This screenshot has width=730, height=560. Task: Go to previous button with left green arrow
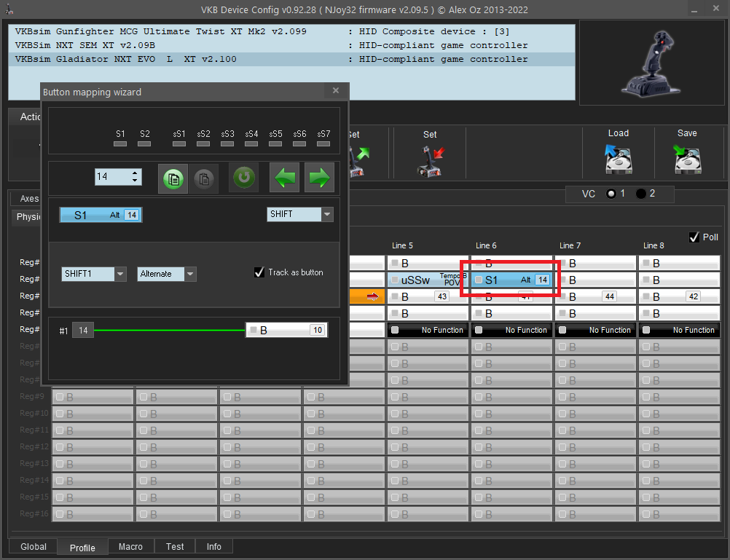pyautogui.click(x=284, y=178)
